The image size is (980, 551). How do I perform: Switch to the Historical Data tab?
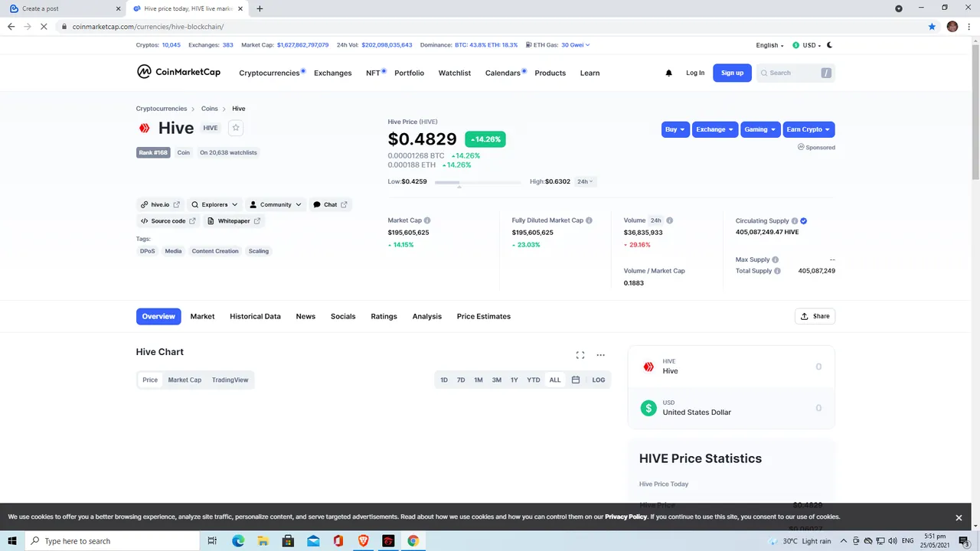pos(255,316)
